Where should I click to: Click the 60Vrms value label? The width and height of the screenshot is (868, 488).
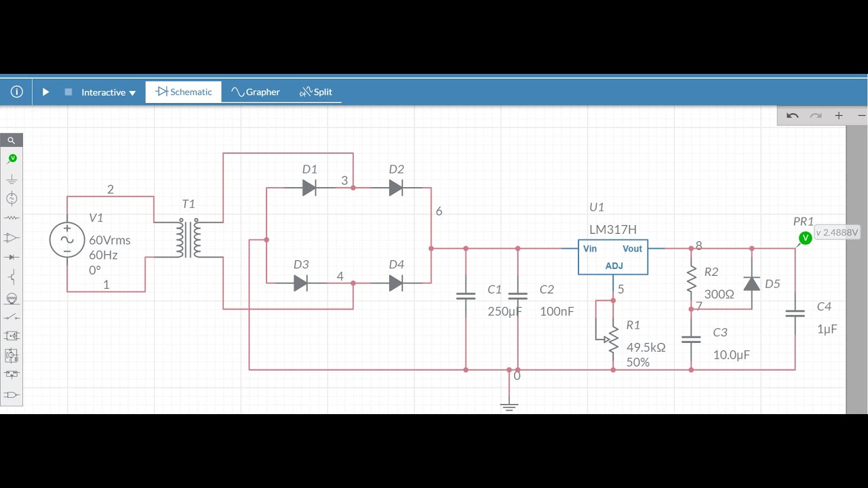click(x=109, y=240)
